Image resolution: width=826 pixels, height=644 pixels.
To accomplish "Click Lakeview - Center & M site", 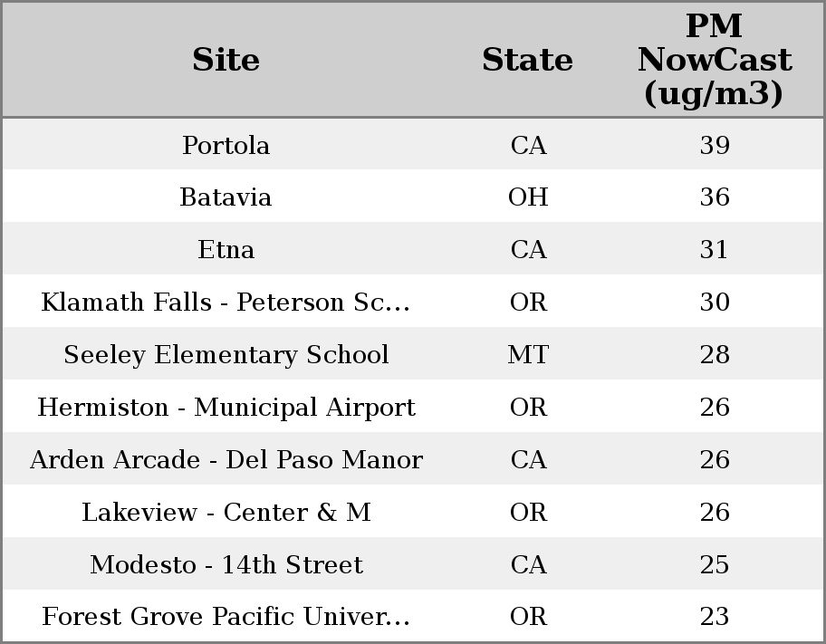I will click(x=226, y=512).
